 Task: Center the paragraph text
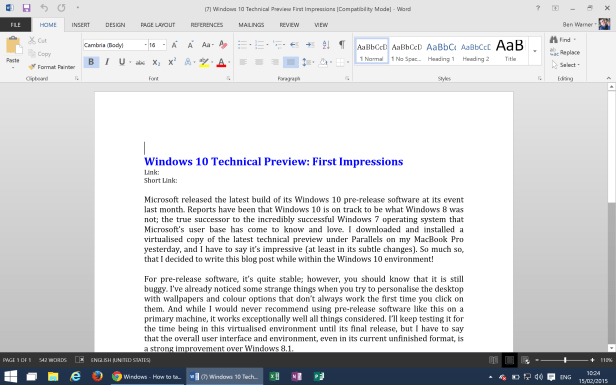point(259,62)
